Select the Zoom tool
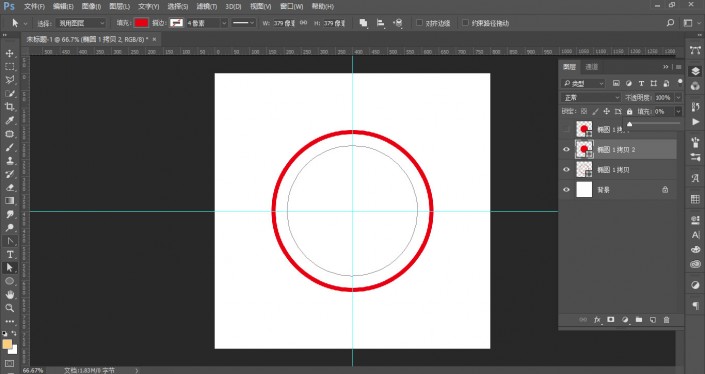This screenshot has width=705, height=374. tap(9, 308)
